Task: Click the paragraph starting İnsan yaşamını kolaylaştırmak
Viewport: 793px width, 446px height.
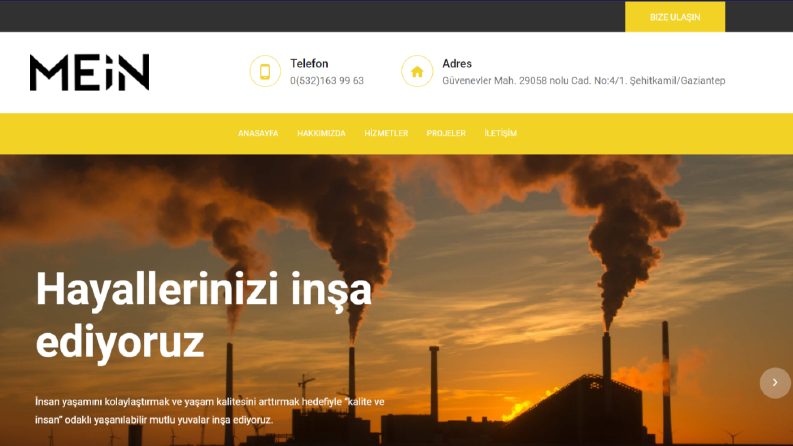Action: [x=210, y=411]
